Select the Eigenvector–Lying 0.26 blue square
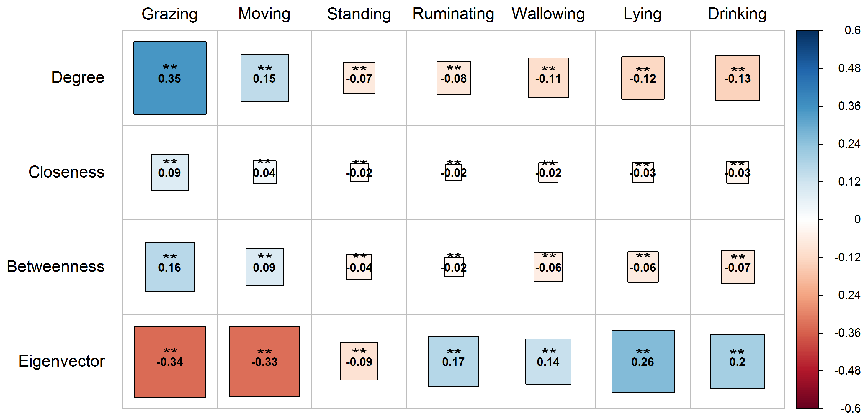This screenshot has width=868, height=420. tap(643, 361)
